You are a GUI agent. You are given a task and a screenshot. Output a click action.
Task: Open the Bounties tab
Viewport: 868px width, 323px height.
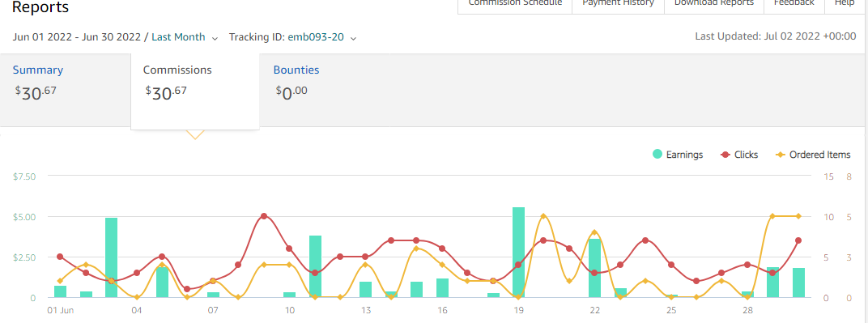296,70
